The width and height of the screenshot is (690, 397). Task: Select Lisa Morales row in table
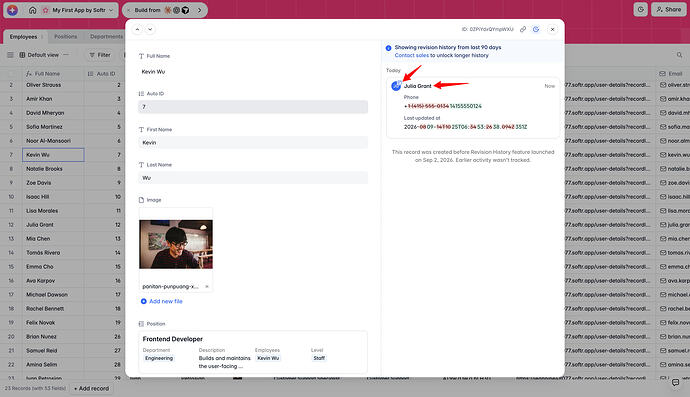coord(42,211)
